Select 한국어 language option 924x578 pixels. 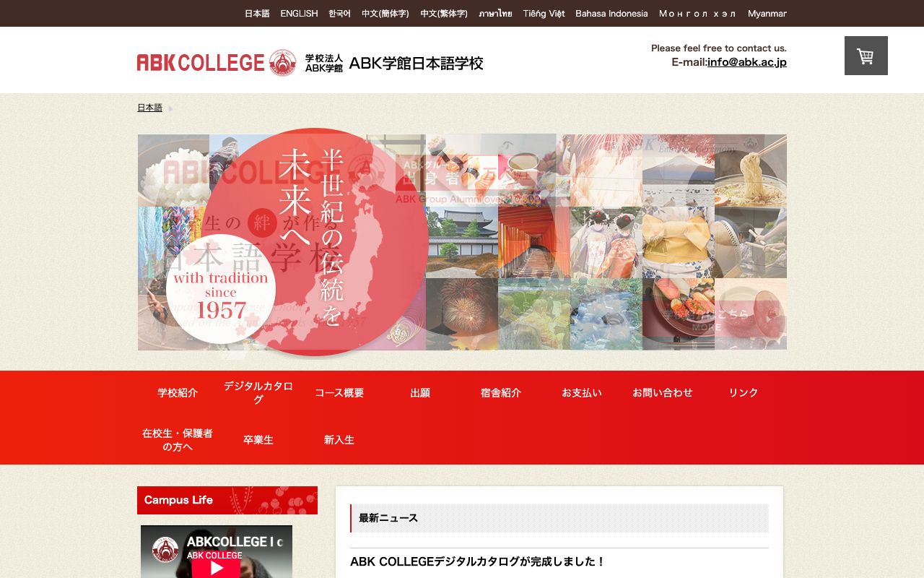(339, 14)
